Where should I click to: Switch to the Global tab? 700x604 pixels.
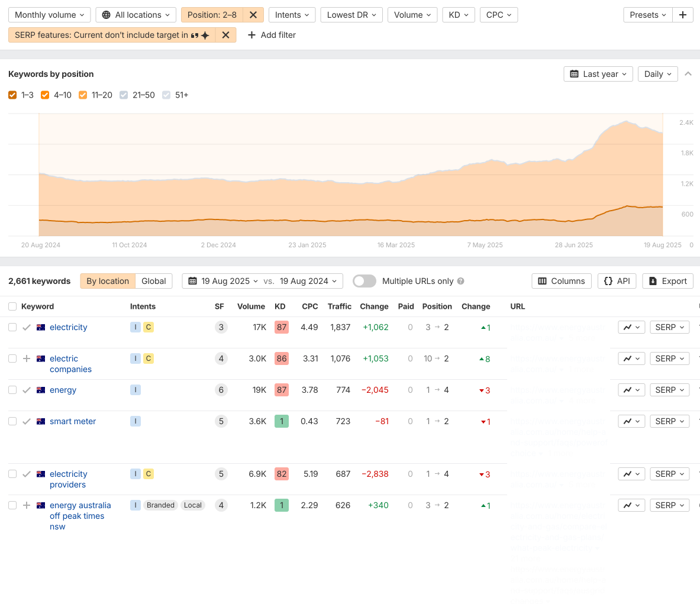154,281
